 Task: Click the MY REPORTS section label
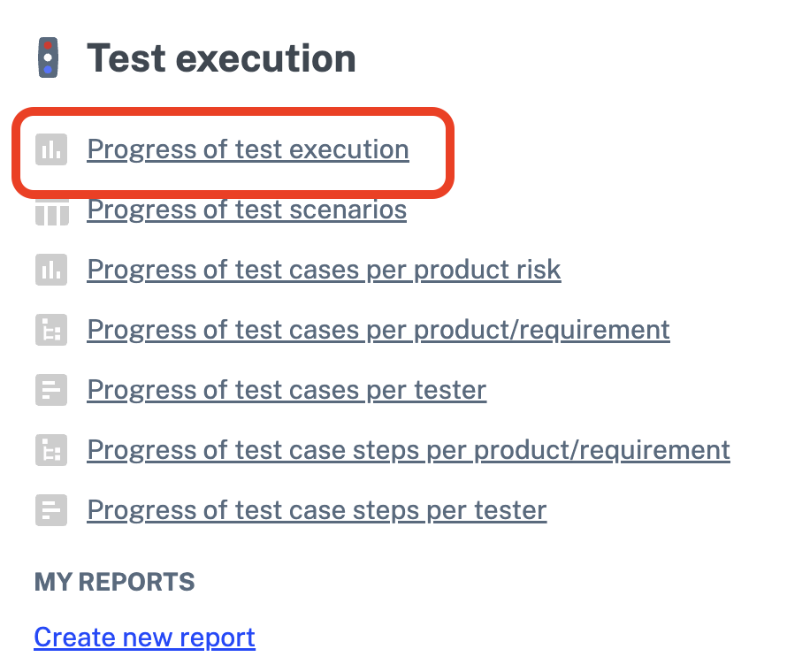[x=114, y=582]
